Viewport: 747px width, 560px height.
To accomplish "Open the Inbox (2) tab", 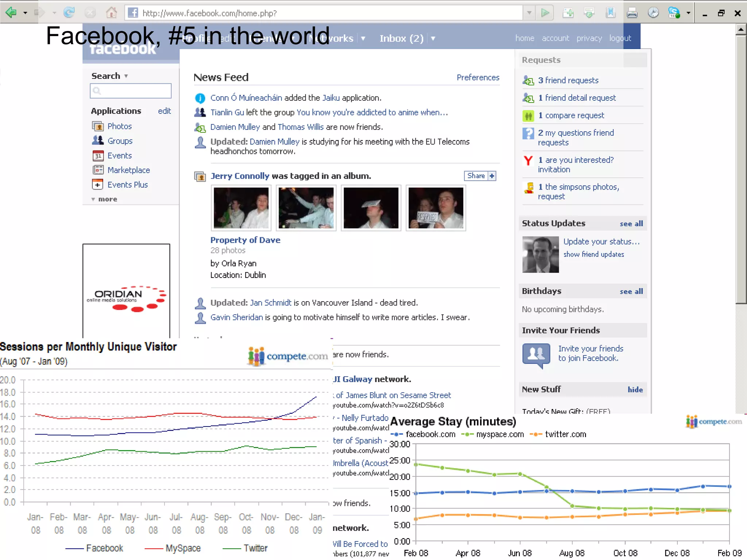I will click(401, 38).
